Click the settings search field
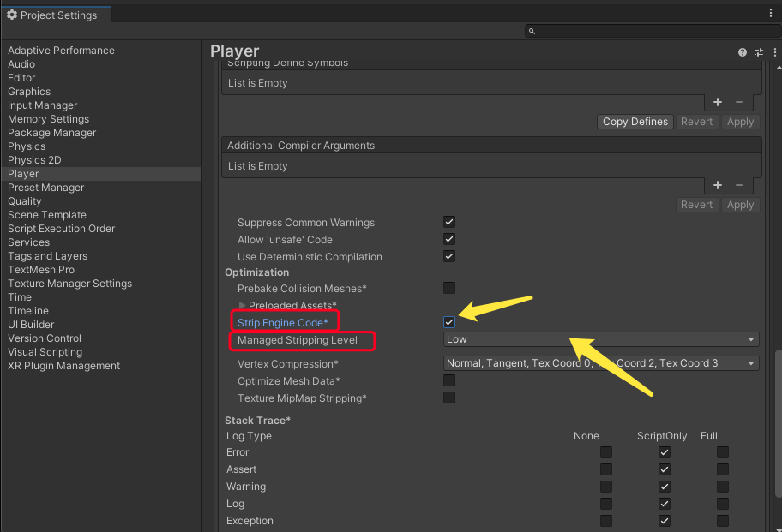 [652, 31]
